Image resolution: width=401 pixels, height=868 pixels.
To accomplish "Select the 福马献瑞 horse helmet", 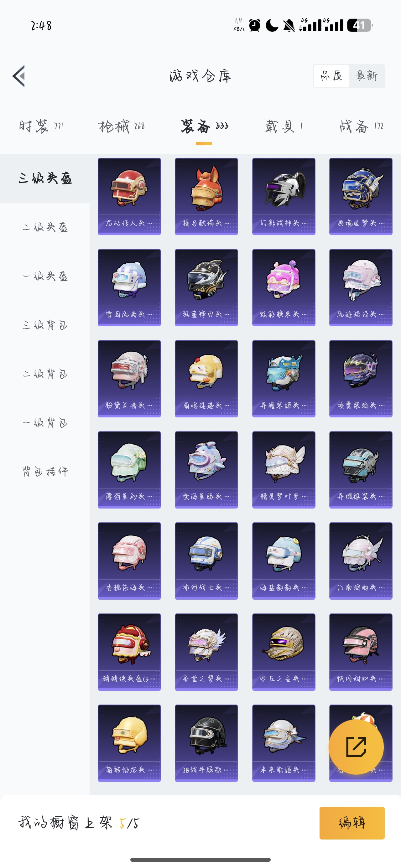I will (206, 196).
